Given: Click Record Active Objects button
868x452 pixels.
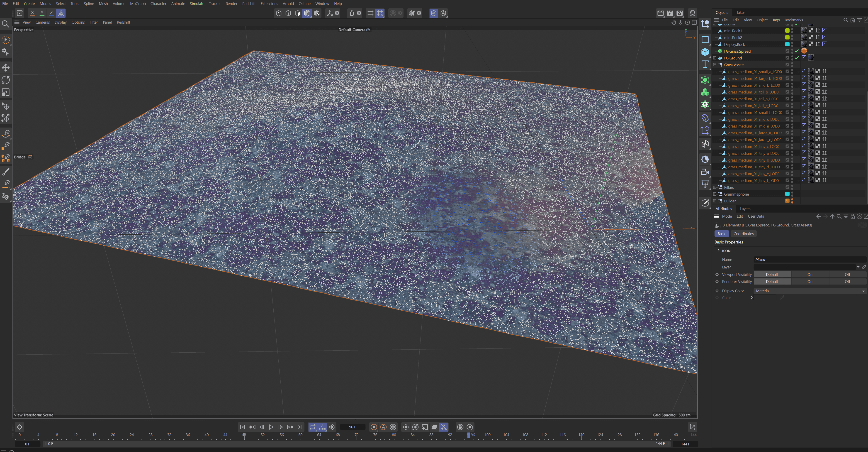Looking at the screenshot, I should click(x=374, y=427).
